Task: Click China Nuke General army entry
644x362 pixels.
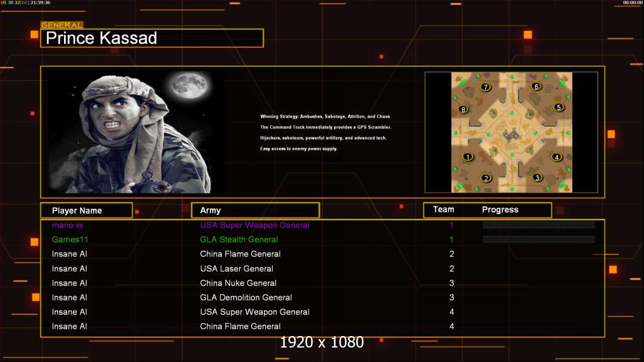Action: click(238, 283)
